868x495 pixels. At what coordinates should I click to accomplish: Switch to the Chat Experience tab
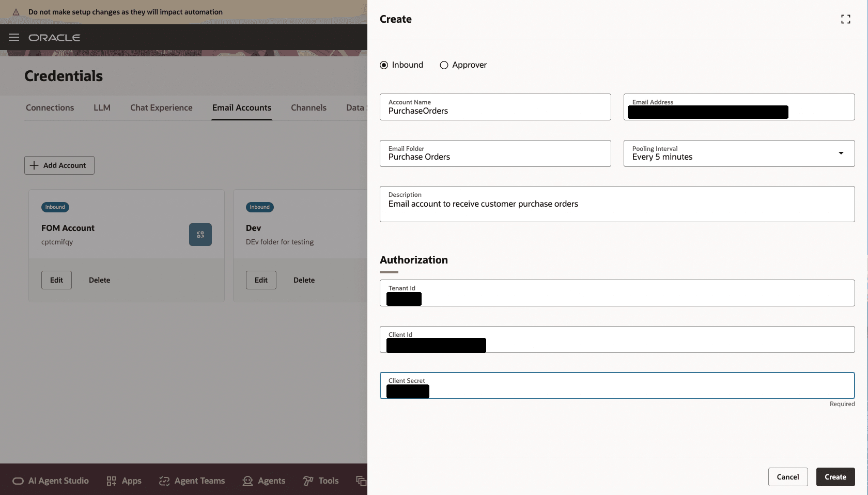tap(161, 107)
